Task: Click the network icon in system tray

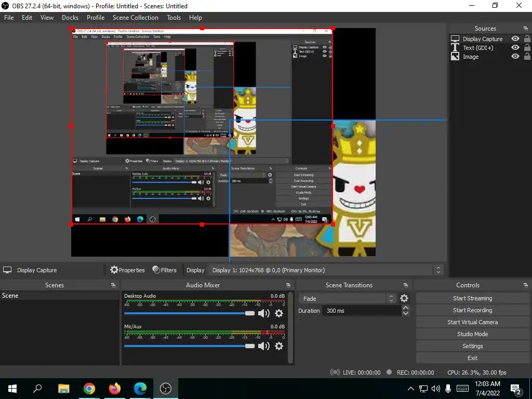Action: tap(423, 389)
